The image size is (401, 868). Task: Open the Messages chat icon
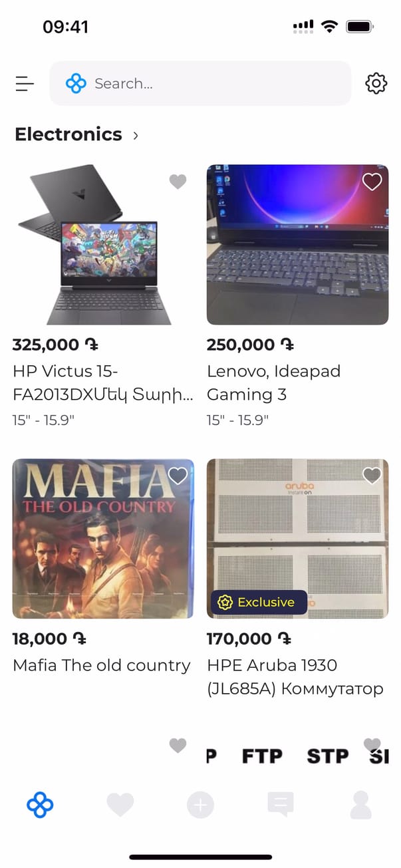[280, 805]
